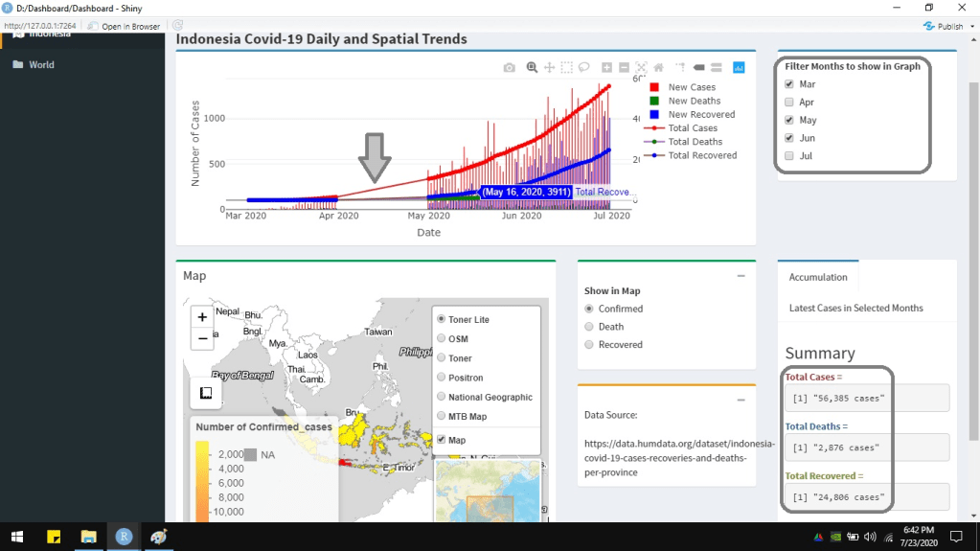Click the camera icon to download plot

(510, 68)
